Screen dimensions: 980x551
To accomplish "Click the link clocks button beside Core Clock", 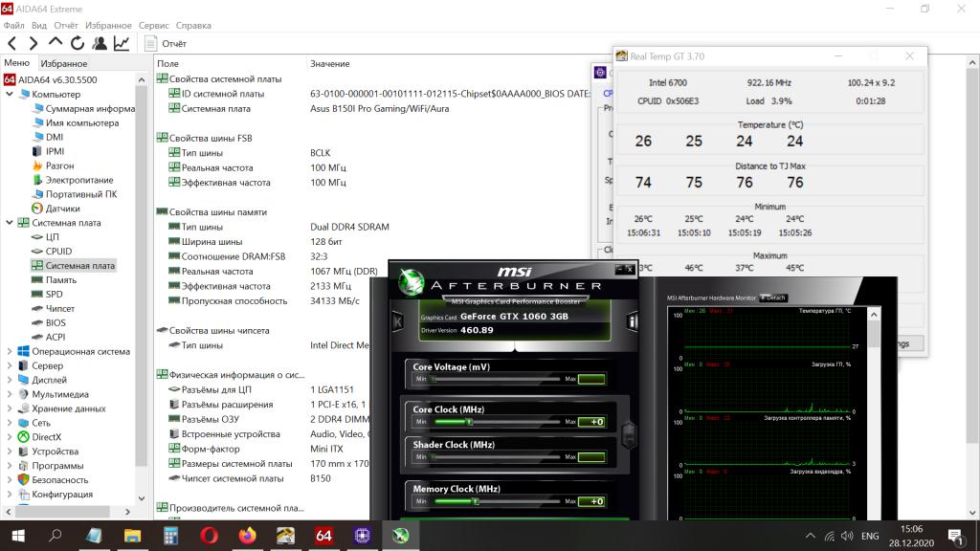I will [628, 434].
